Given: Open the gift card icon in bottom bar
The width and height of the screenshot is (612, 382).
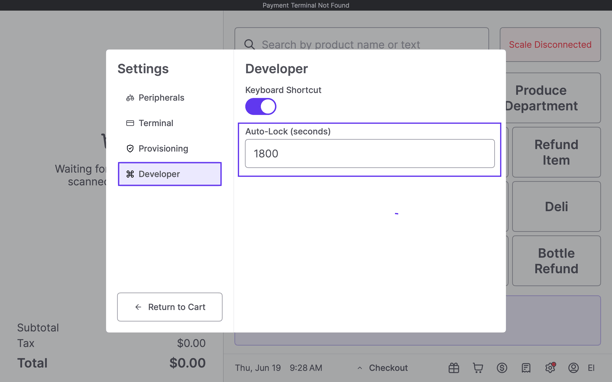Looking at the screenshot, I should pos(454,368).
